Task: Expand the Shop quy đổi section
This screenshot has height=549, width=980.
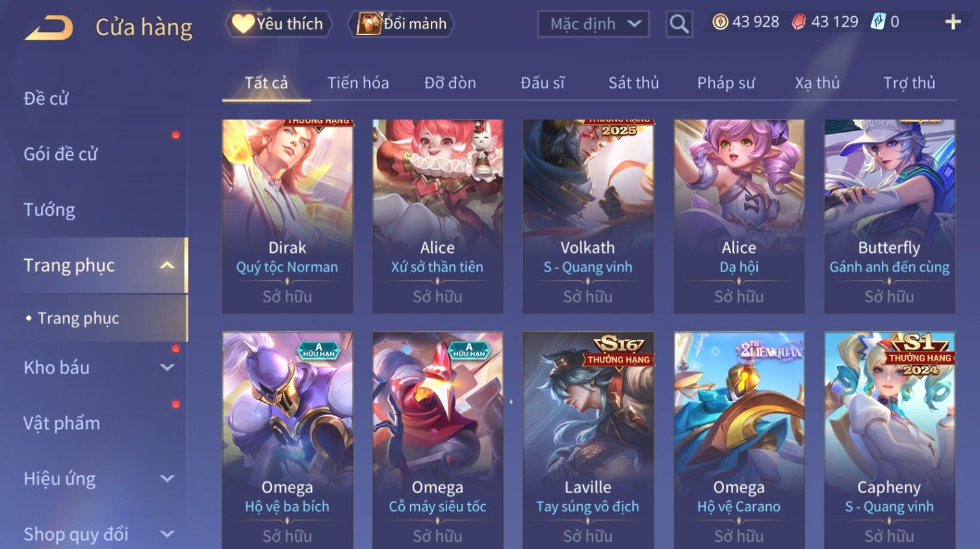Action: [167, 534]
